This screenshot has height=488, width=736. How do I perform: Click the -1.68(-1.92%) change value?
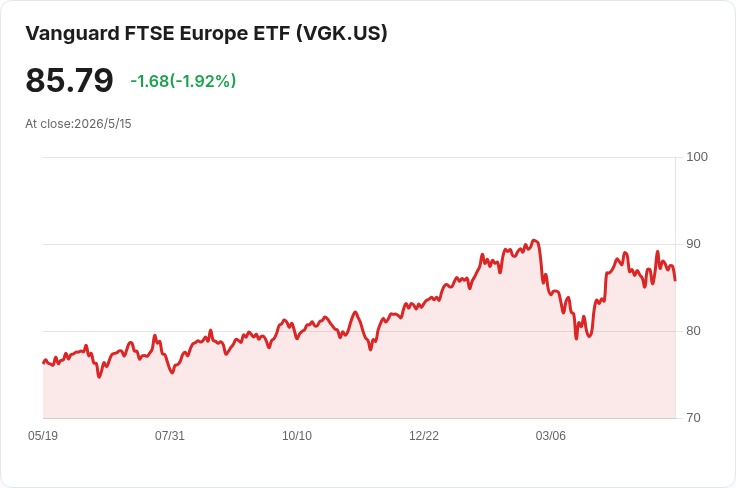[183, 81]
